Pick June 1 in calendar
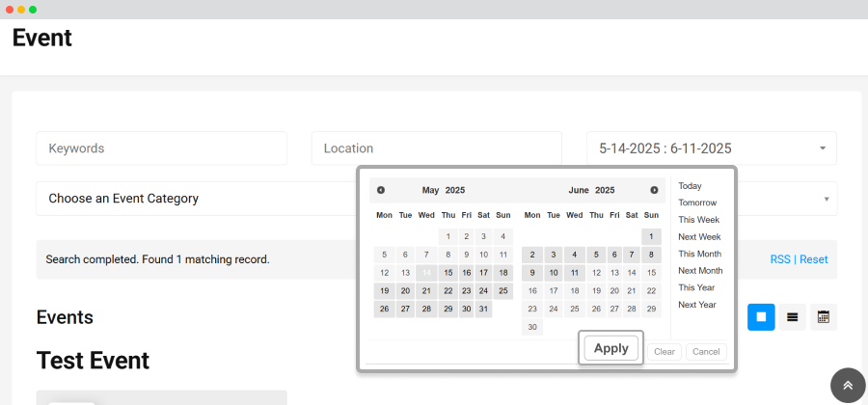The width and height of the screenshot is (868, 405). point(652,237)
